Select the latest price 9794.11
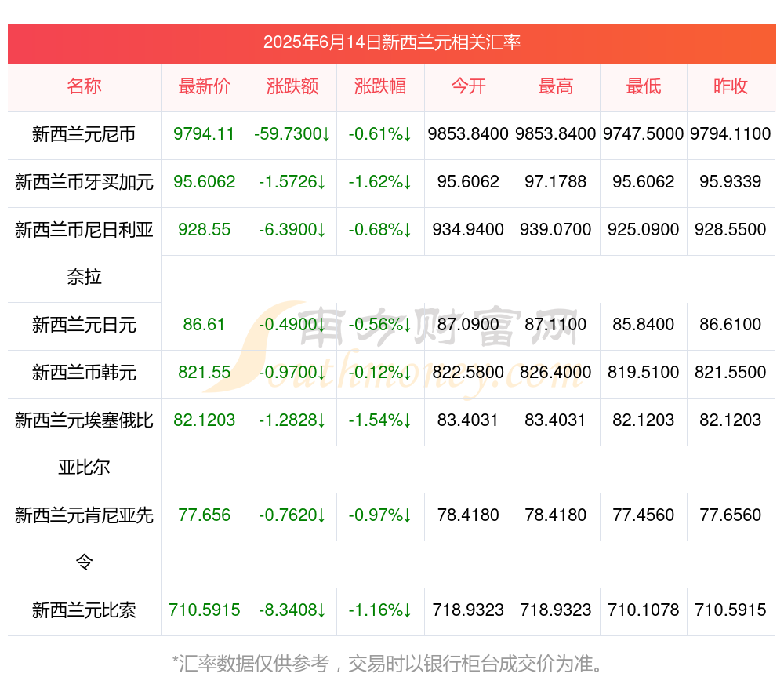Viewport: 784px width, 688px height. [x=204, y=134]
